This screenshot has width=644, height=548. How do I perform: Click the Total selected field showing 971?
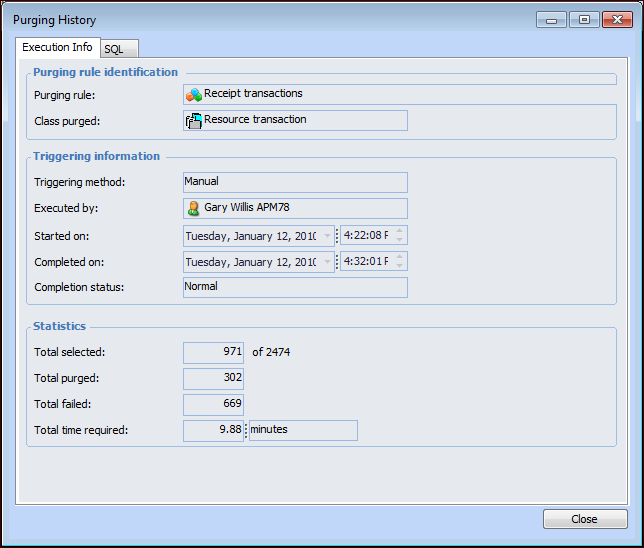click(x=214, y=352)
